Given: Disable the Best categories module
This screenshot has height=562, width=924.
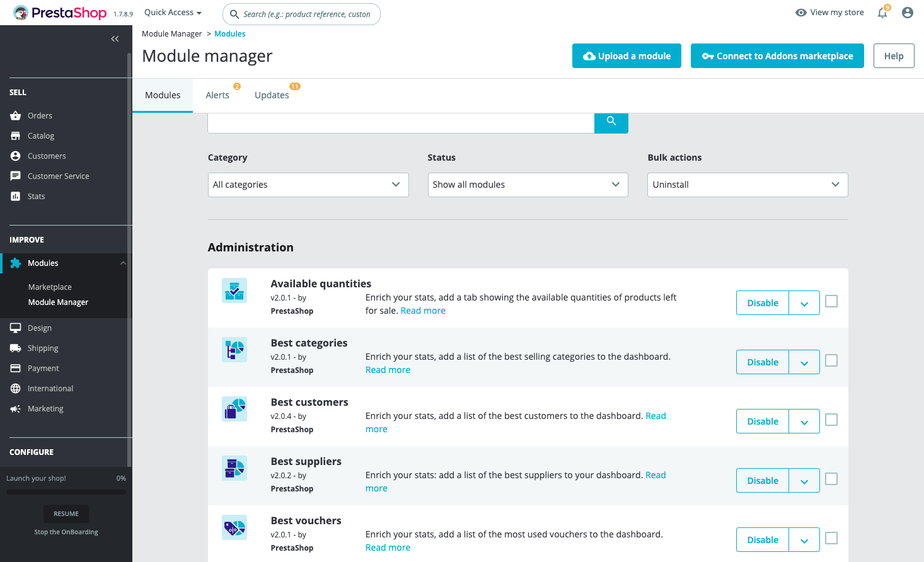Looking at the screenshot, I should [x=763, y=362].
